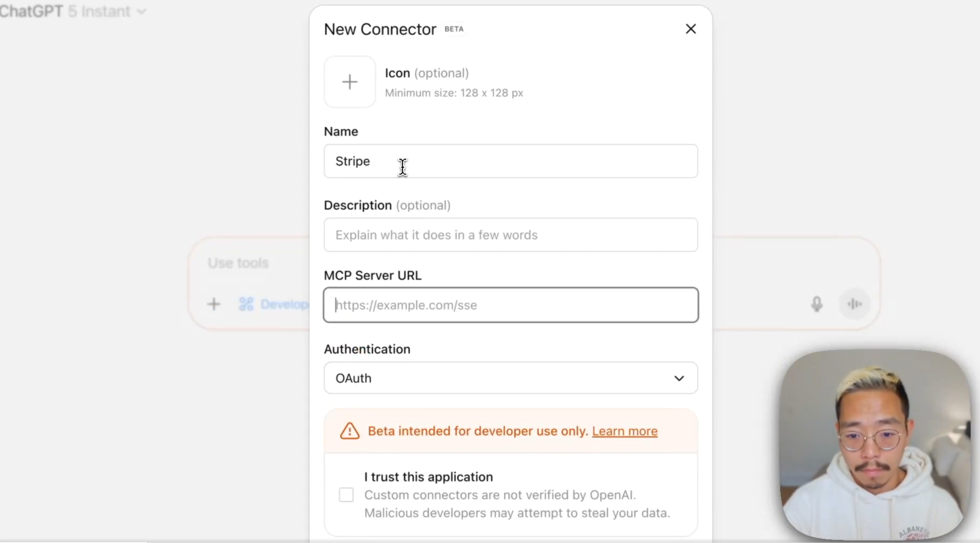Click the microphone dictation icon
Viewport: 980px width, 543px height.
pyautogui.click(x=816, y=304)
